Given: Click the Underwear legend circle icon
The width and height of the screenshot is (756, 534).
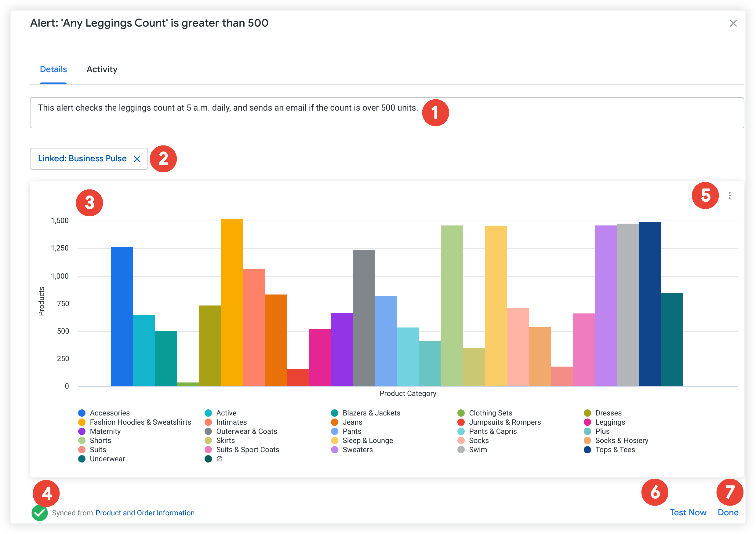Looking at the screenshot, I should (82, 459).
